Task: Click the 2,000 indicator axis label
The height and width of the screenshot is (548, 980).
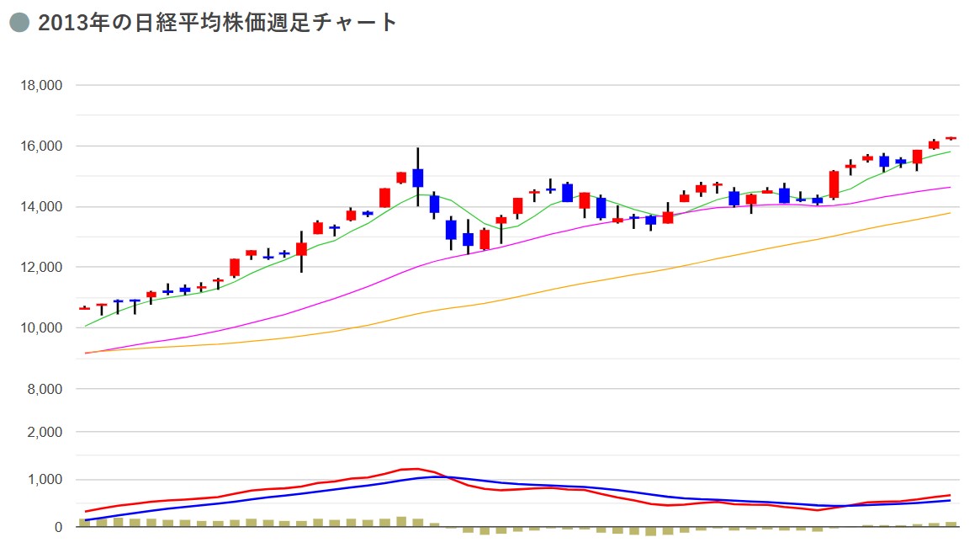Action: tap(45, 433)
